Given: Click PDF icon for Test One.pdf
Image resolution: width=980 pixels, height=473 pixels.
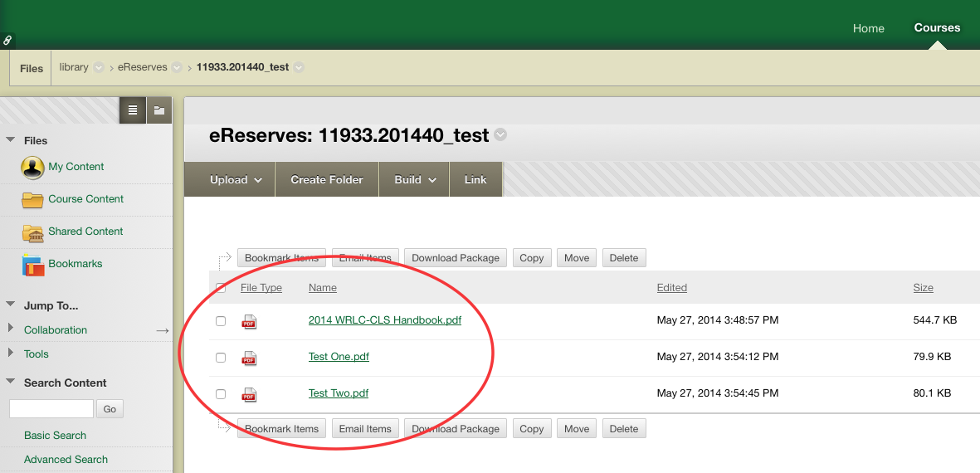Looking at the screenshot, I should [249, 358].
